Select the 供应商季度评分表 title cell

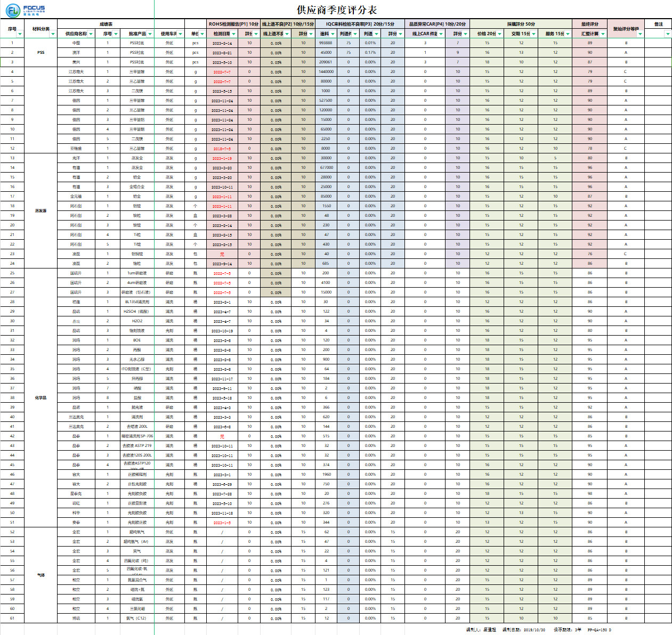(x=337, y=10)
